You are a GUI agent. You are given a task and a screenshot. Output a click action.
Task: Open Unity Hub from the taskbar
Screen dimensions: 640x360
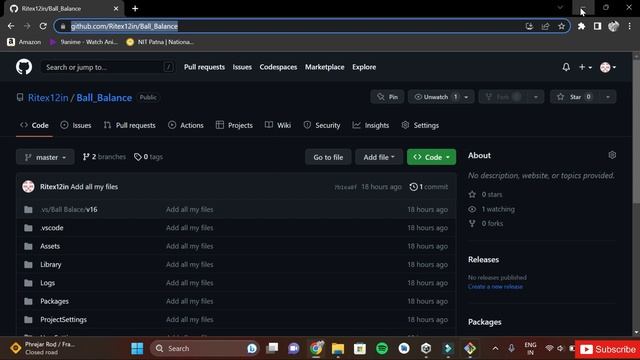[426, 348]
